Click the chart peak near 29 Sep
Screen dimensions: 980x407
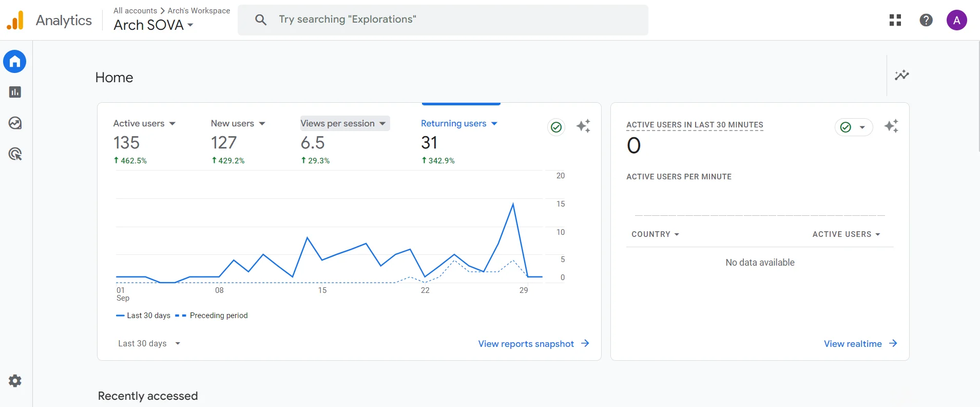513,205
